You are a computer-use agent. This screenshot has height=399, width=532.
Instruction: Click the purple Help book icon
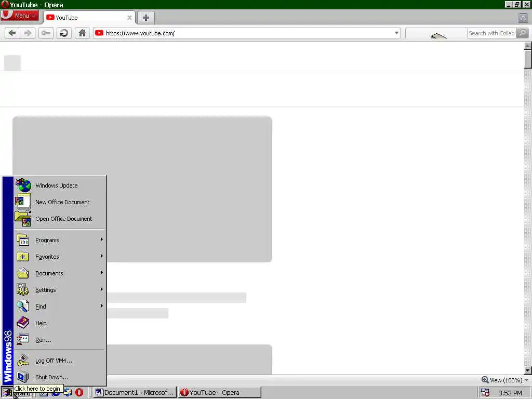pyautogui.click(x=23, y=323)
